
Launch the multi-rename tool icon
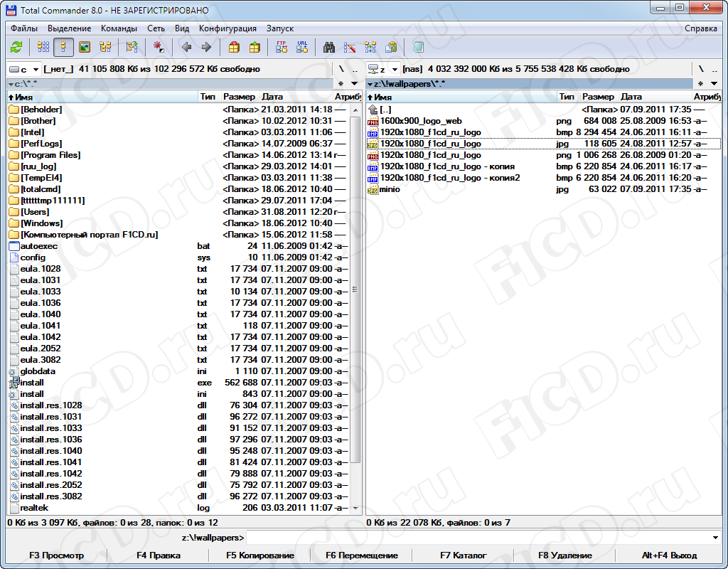350,47
